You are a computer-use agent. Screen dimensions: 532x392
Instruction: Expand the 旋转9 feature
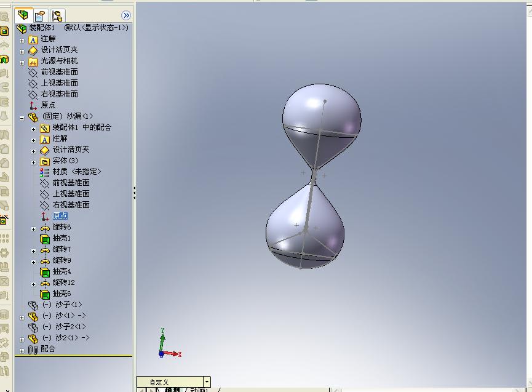coord(33,262)
